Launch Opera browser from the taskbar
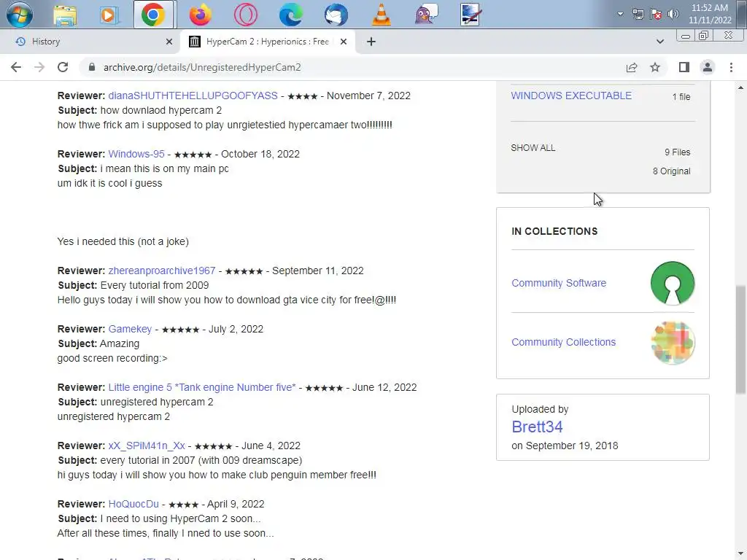Image resolution: width=747 pixels, height=560 pixels. [245, 15]
